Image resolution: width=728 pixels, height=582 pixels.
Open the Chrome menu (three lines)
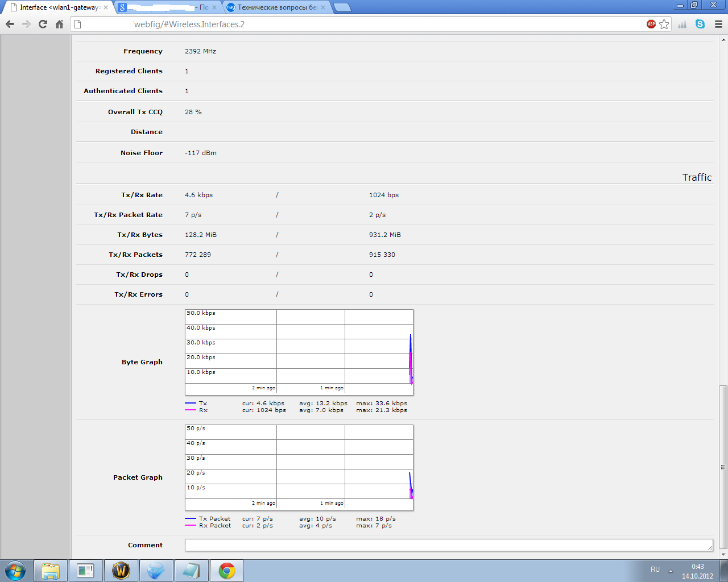pyautogui.click(x=718, y=24)
